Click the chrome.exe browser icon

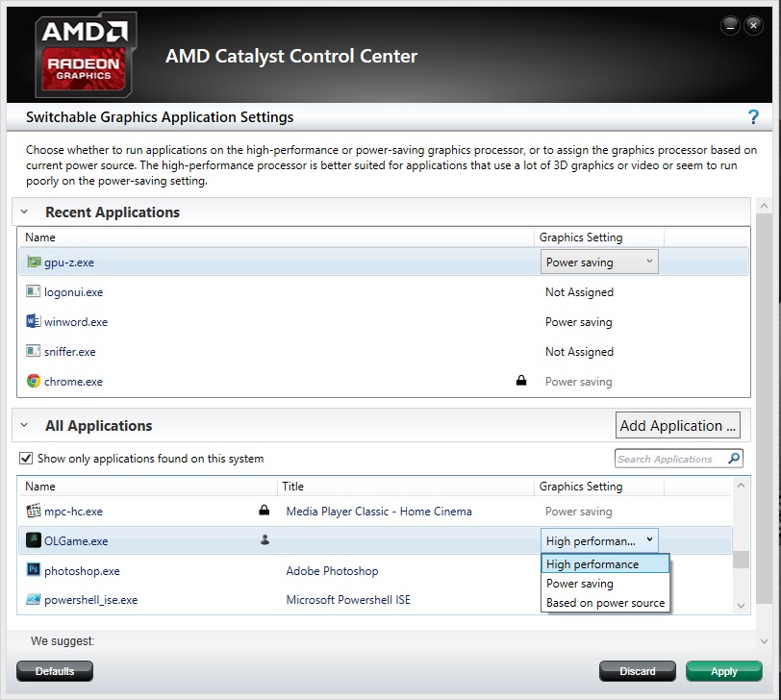[34, 381]
